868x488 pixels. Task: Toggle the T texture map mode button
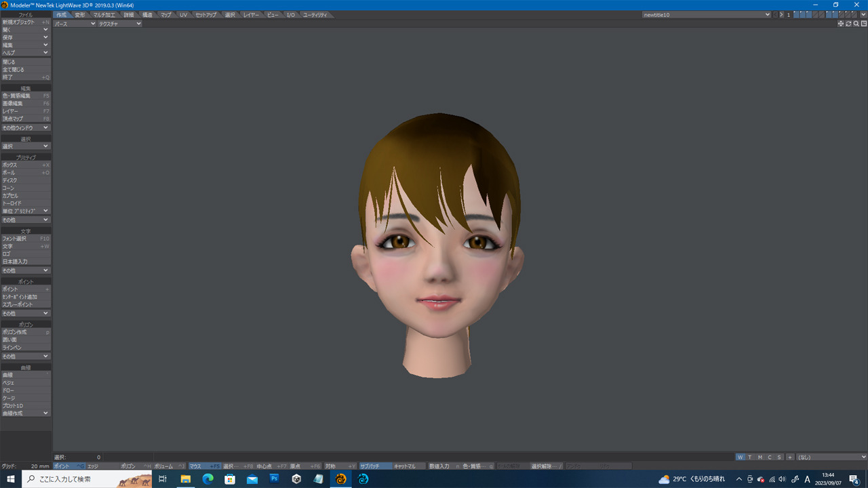[x=750, y=457]
